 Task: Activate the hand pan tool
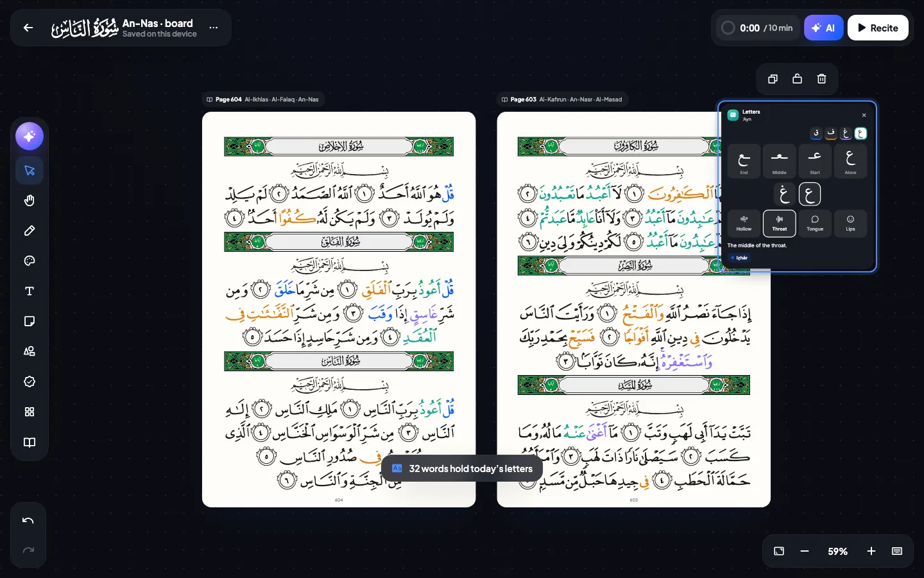tap(30, 200)
